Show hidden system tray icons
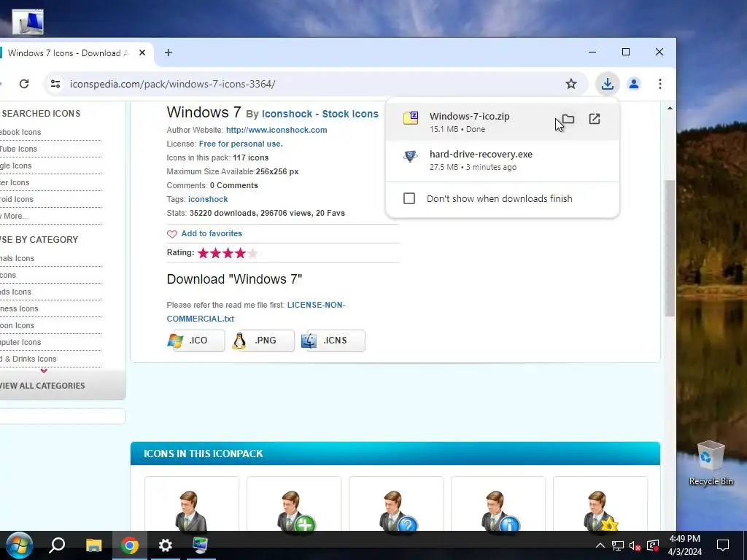 600,545
